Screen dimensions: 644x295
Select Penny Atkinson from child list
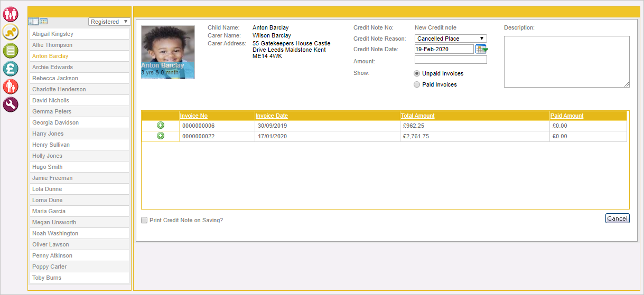pyautogui.click(x=79, y=255)
